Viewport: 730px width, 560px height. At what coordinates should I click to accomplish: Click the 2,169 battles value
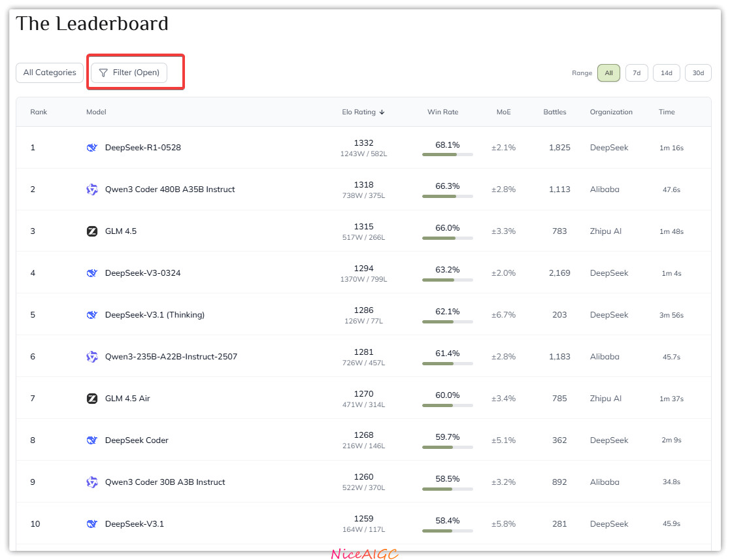[x=559, y=273]
